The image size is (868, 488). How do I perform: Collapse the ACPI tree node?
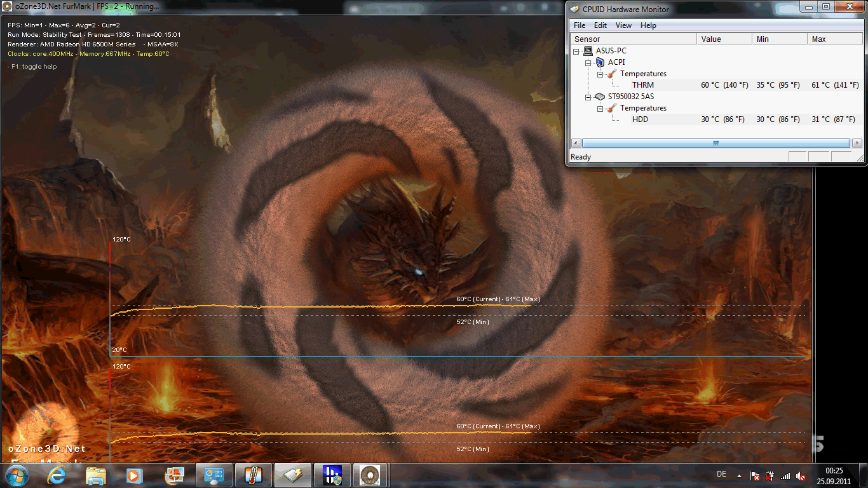point(588,62)
